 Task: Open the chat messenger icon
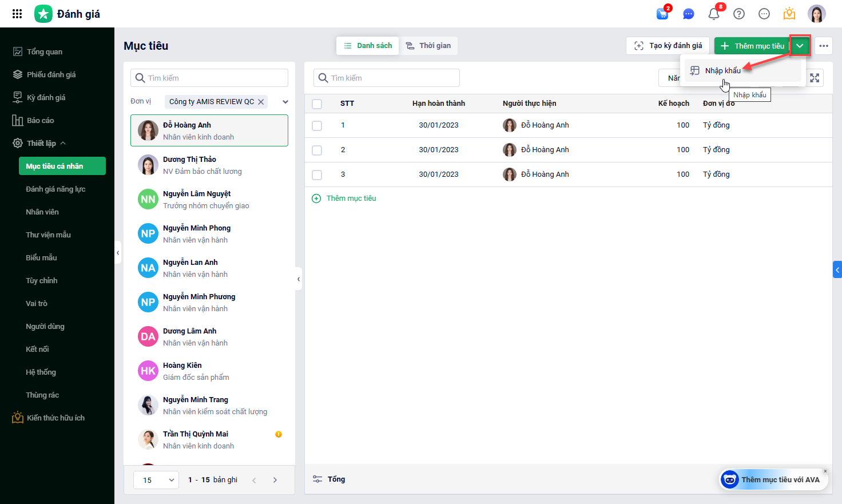tap(688, 14)
